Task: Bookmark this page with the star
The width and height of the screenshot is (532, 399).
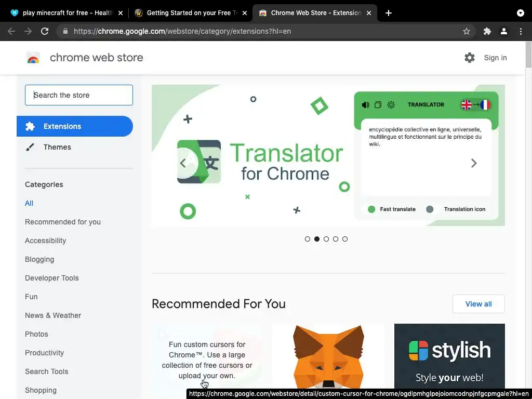Action: click(467, 31)
